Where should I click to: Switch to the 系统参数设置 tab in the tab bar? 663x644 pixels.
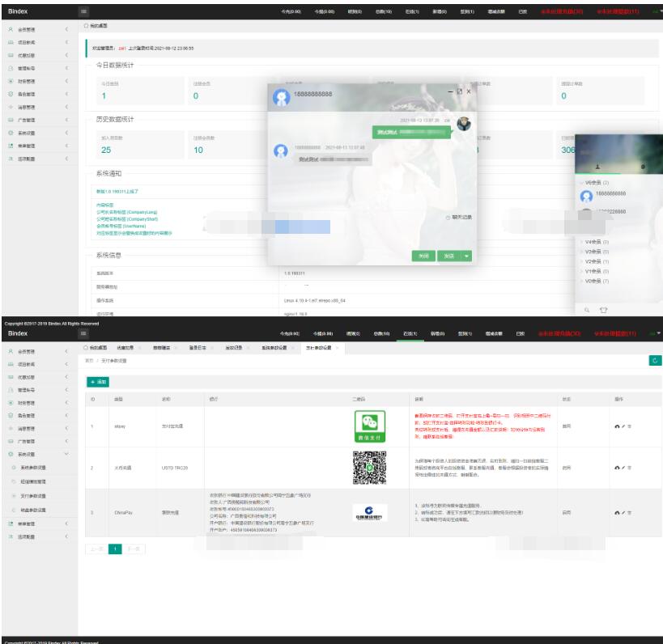[275, 348]
